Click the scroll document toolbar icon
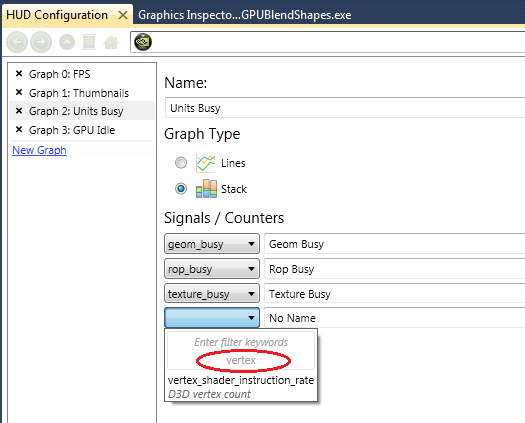525x423 pixels. 89,42
